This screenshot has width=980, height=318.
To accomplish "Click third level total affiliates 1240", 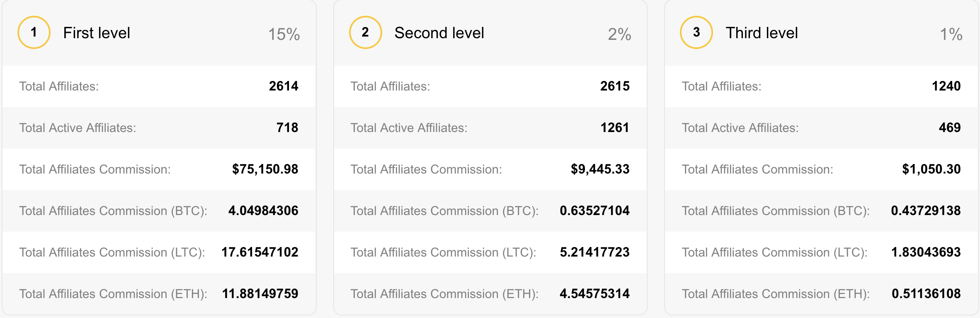I will [946, 86].
